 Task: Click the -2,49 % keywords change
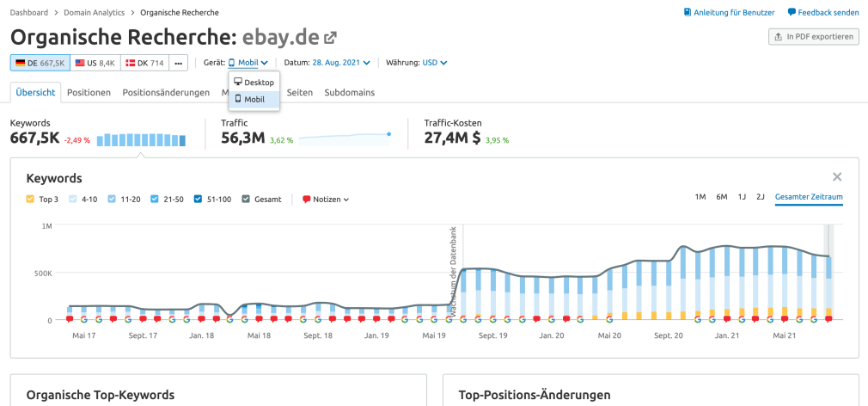[x=77, y=140]
